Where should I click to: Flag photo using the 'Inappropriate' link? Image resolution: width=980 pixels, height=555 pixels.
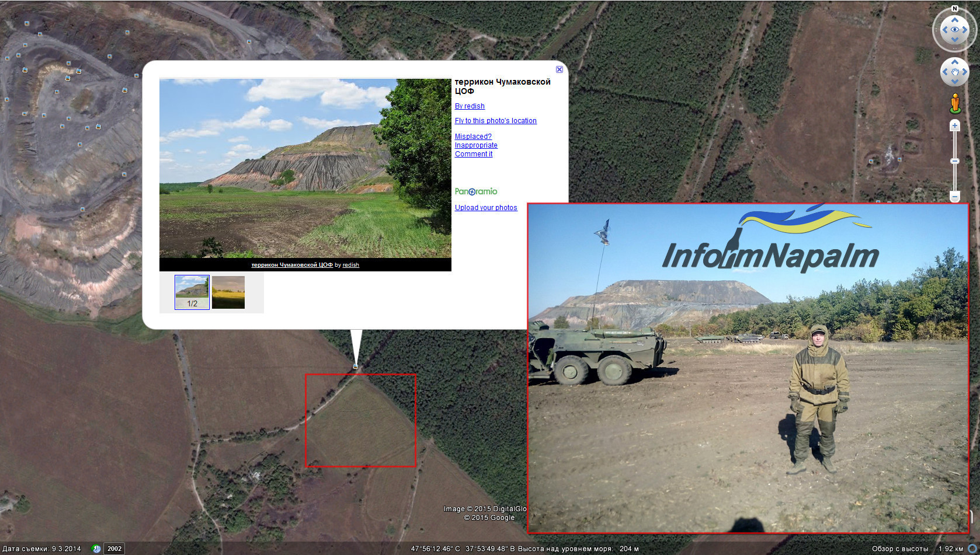coord(476,145)
